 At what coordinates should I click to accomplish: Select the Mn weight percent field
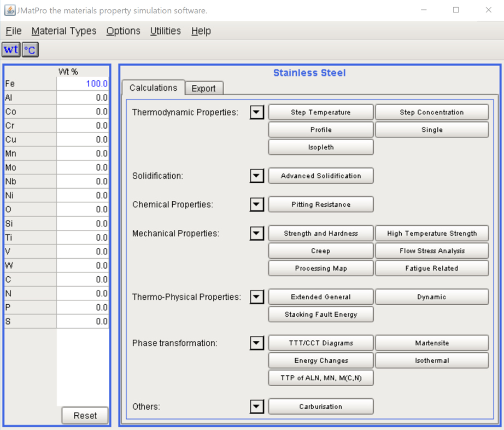pos(83,153)
